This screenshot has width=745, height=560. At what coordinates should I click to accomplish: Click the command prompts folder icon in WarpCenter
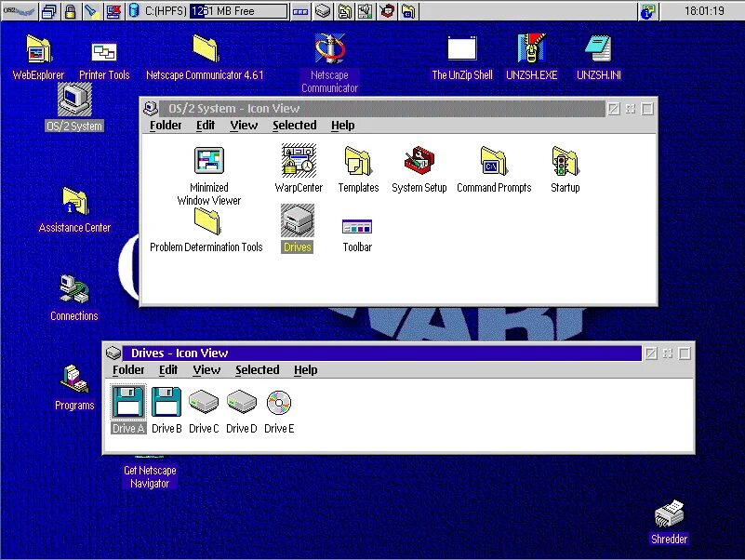[408, 11]
